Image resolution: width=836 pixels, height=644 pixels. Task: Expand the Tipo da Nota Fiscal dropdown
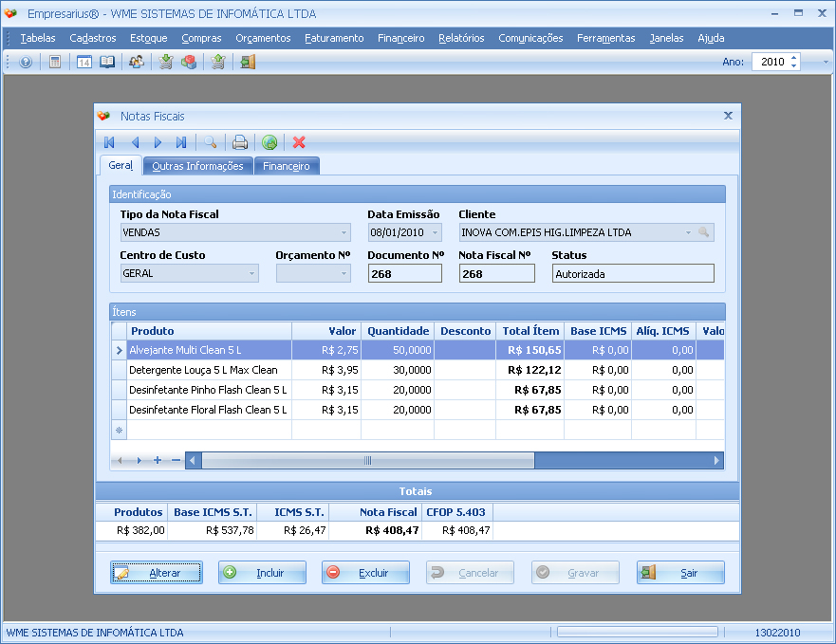344,232
